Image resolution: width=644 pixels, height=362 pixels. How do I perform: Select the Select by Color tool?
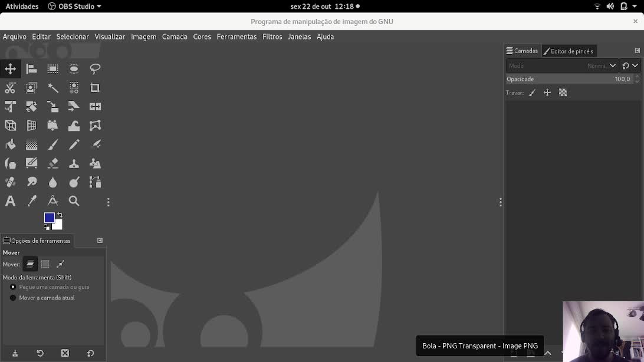coord(74,87)
